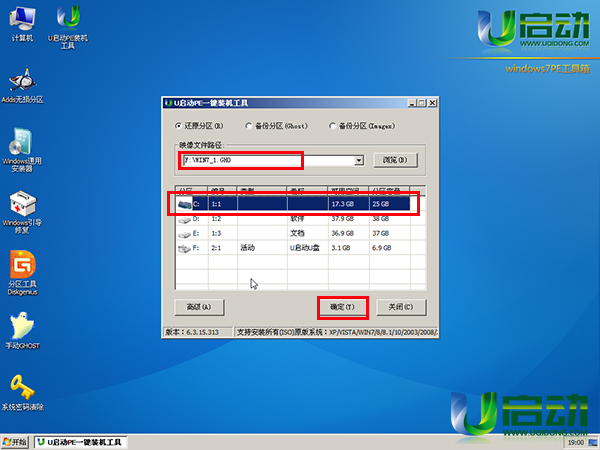Click the 19:00 clock in system tray

[576, 443]
